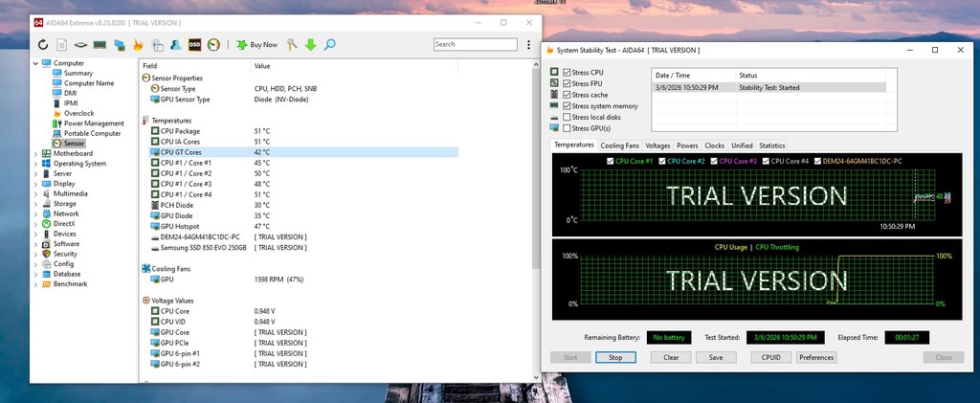Open the Report document icon in toolbar
Image resolution: width=980 pixels, height=403 pixels.
(62, 45)
